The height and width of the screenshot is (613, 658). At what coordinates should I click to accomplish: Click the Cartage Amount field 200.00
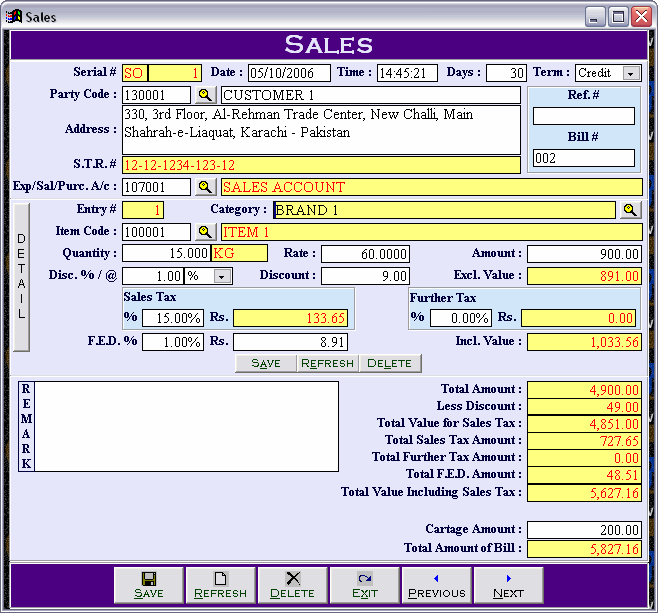pyautogui.click(x=584, y=530)
